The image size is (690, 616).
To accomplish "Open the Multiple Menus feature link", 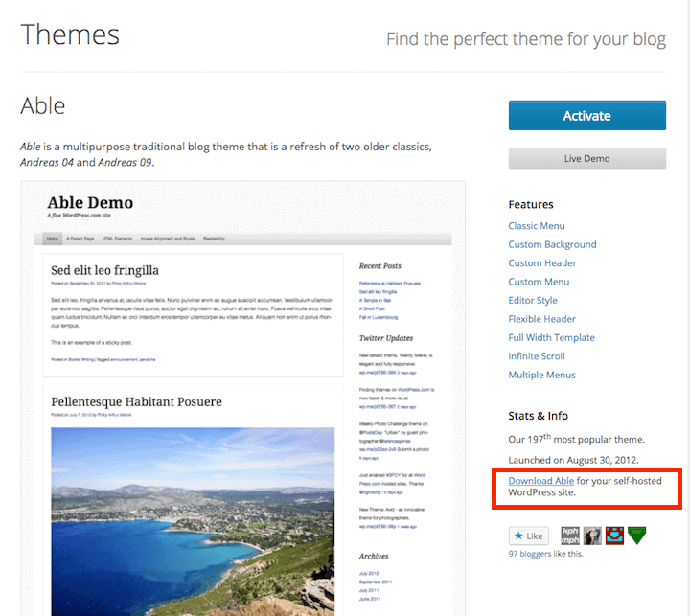I will click(541, 375).
